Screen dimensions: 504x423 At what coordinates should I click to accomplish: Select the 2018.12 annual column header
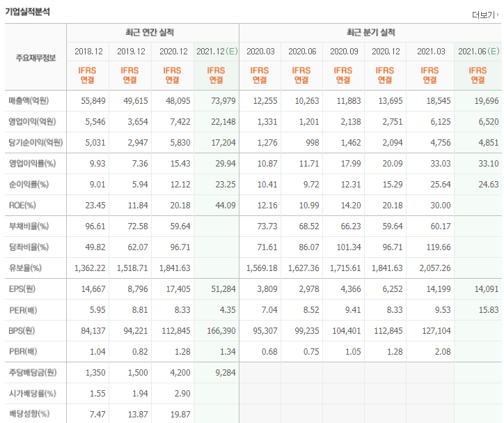[88, 51]
